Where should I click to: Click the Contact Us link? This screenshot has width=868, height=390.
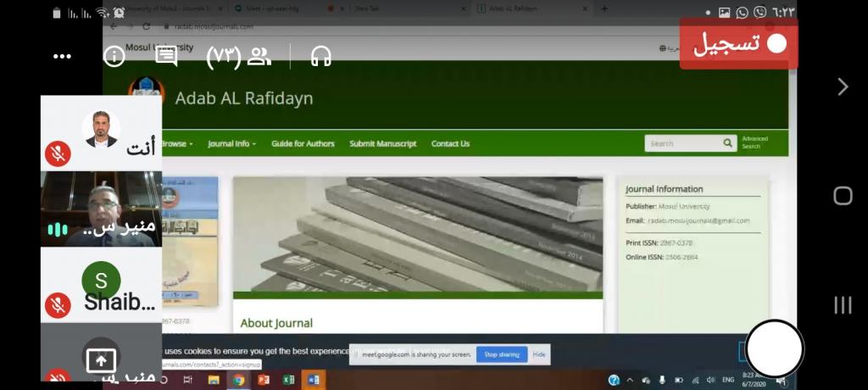click(450, 144)
